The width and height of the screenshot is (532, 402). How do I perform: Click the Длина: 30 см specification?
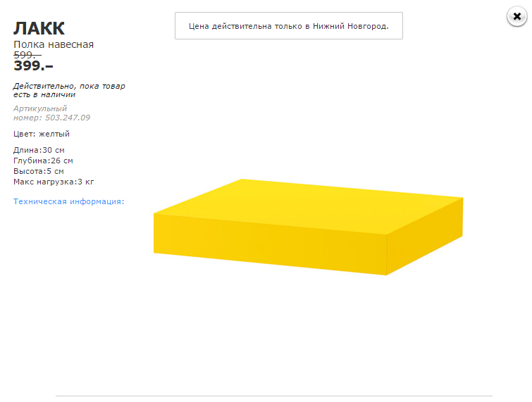pyautogui.click(x=39, y=150)
